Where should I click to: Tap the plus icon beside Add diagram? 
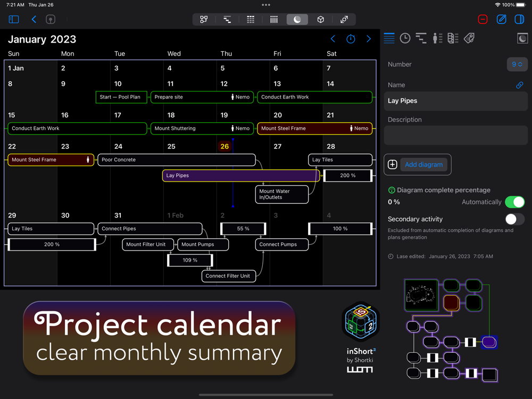click(393, 164)
